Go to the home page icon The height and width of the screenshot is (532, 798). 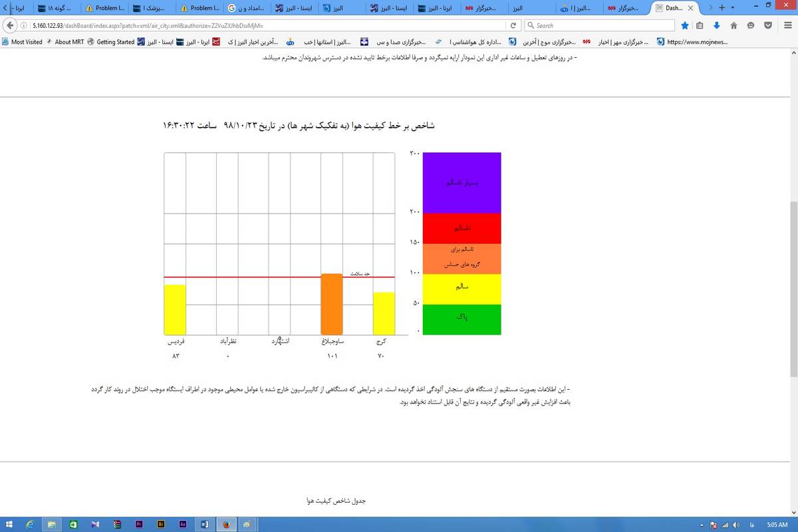pyautogui.click(x=733, y=25)
